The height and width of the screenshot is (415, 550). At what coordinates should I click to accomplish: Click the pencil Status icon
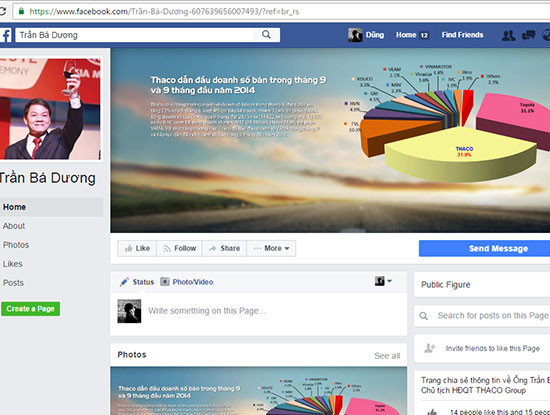124,282
